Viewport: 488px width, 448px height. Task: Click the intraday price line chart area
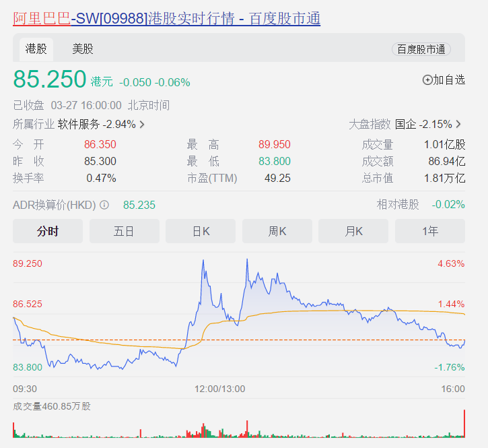tap(239, 315)
